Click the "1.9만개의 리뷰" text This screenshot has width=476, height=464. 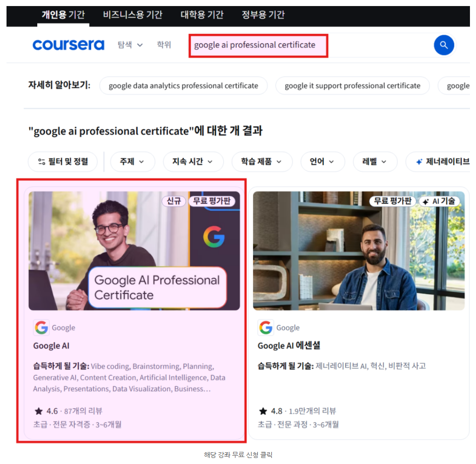click(312, 411)
